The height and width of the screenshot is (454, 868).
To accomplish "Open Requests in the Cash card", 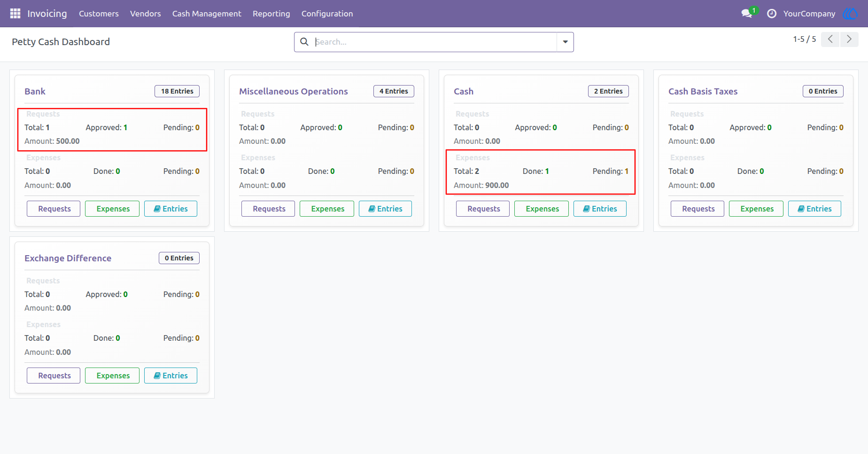I will 483,209.
